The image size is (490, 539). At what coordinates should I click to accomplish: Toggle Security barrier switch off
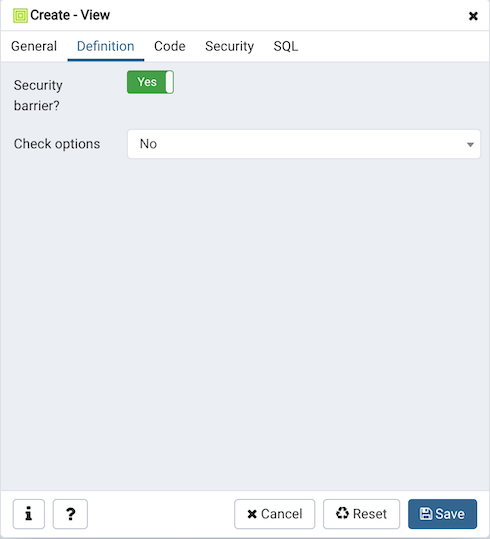tap(150, 82)
